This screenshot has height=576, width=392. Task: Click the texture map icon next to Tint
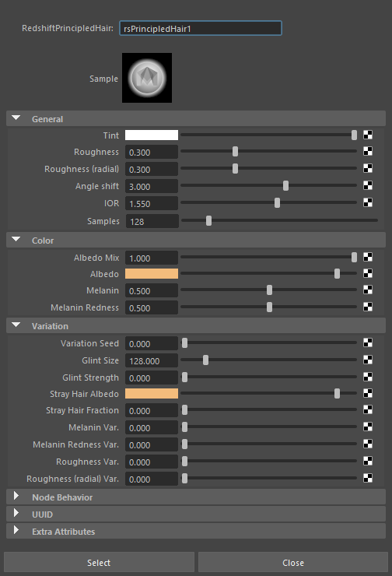(x=368, y=135)
